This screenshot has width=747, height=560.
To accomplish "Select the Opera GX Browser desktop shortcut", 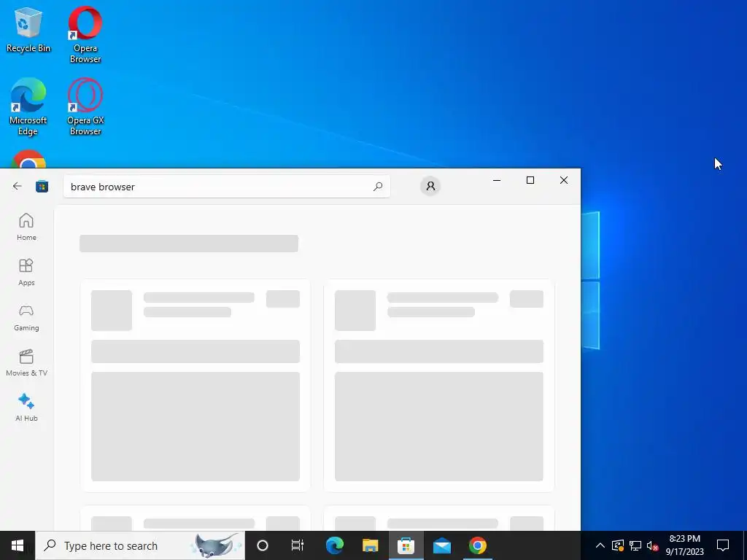I will tap(85, 107).
